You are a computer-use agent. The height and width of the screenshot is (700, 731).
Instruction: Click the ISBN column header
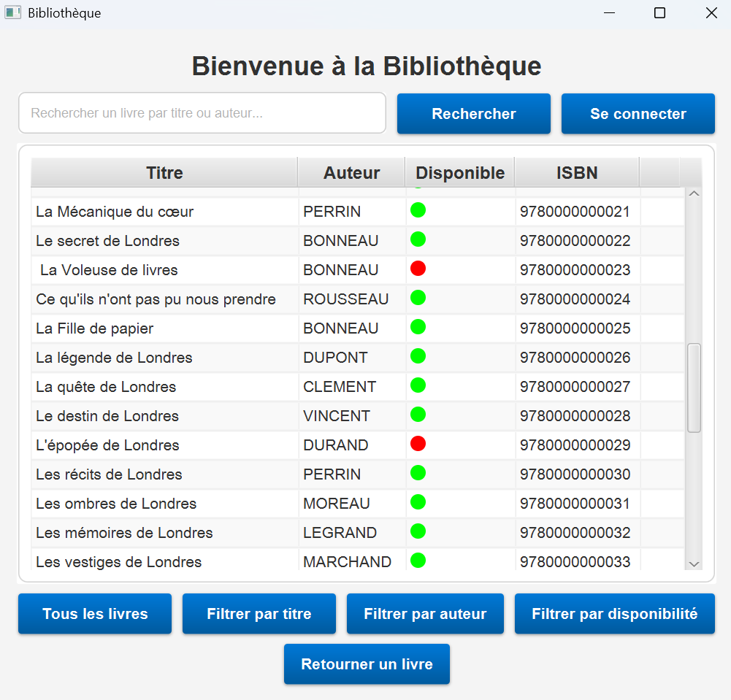point(577,173)
